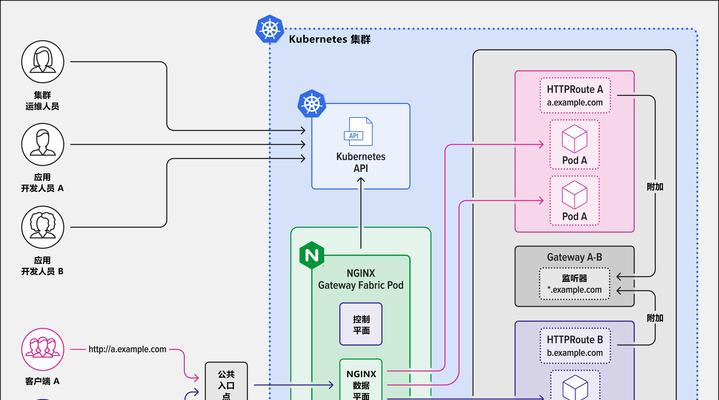Click the application developer A person icon
This screenshot has height=400, width=719.
tap(43, 144)
